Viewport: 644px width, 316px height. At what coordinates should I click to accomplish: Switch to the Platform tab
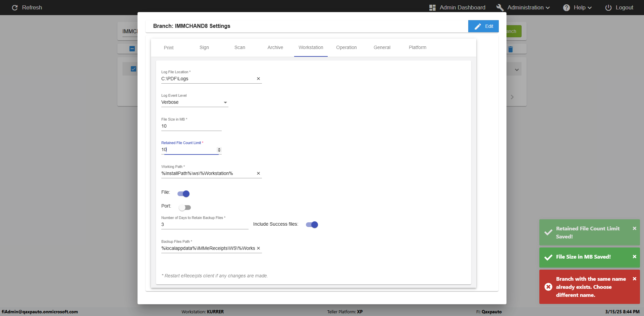[417, 47]
